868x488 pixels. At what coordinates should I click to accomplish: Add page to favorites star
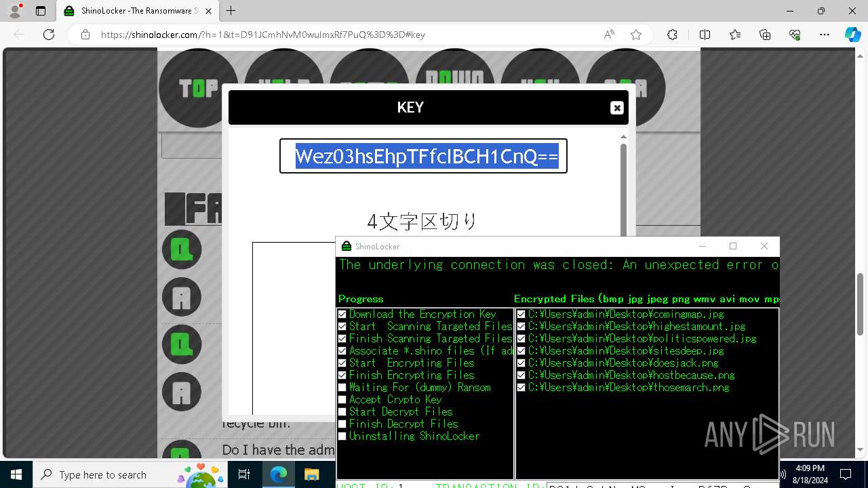636,35
